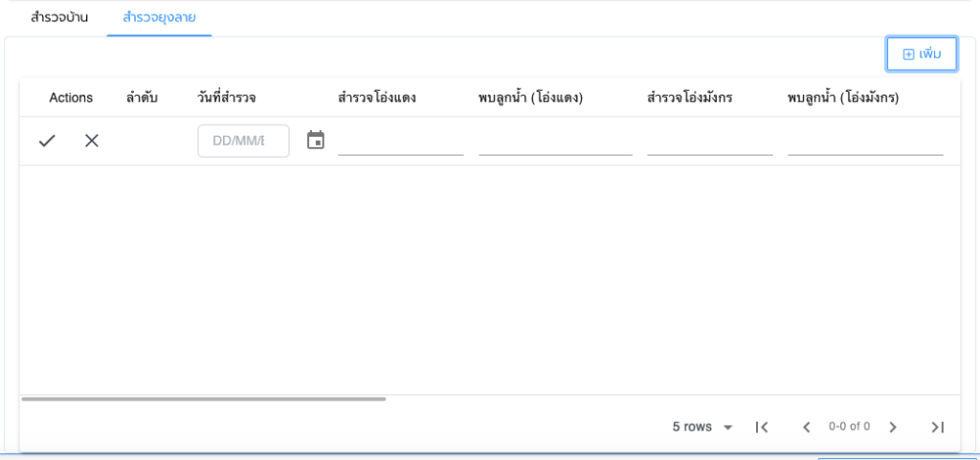
Task: Click the ลำดับ column header
Action: click(142, 98)
